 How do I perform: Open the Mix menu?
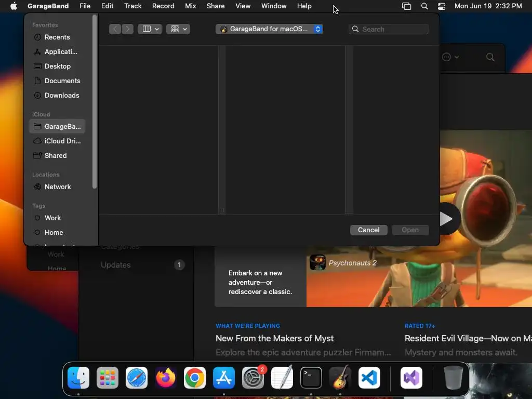(190, 6)
